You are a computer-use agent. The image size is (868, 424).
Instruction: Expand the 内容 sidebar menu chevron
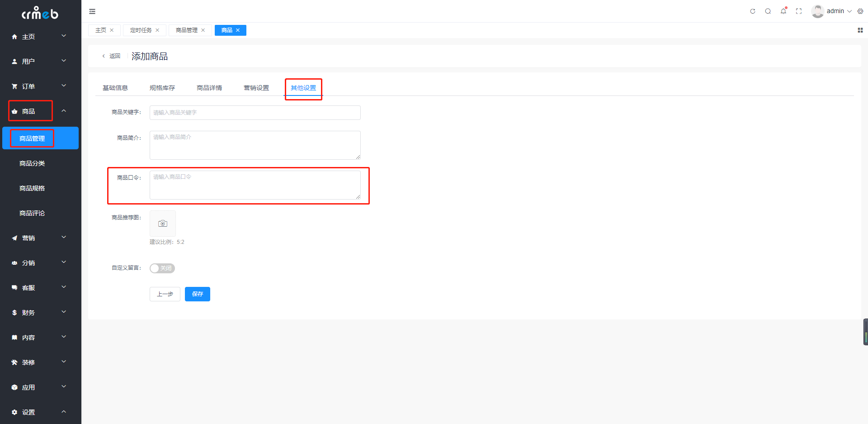pos(64,337)
